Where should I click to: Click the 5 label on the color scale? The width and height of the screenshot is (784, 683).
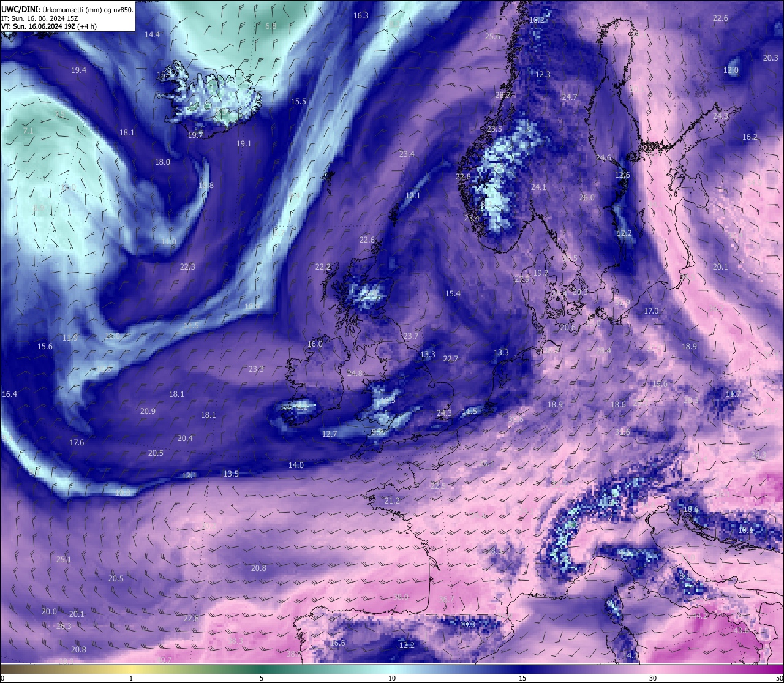(262, 678)
